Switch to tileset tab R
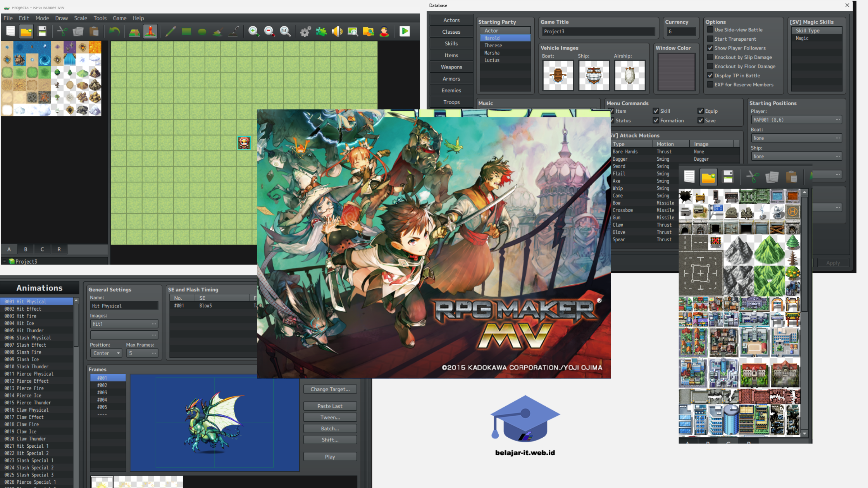 (59, 249)
